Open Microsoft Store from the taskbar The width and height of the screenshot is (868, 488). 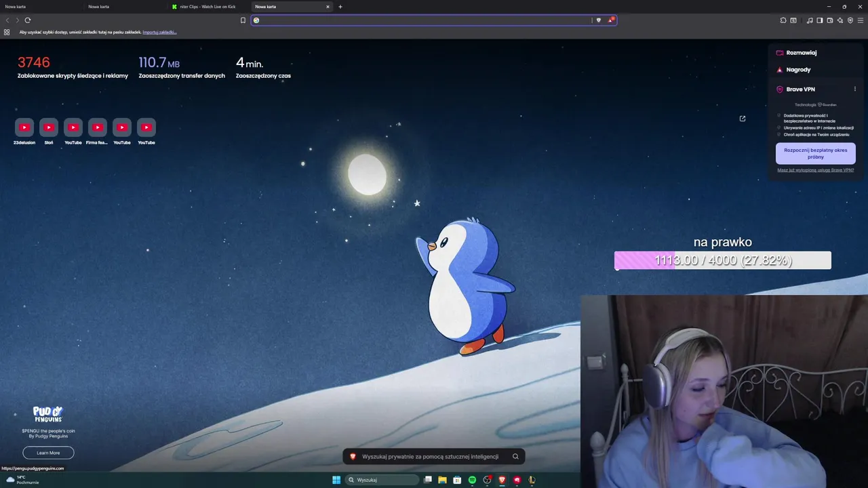pyautogui.click(x=457, y=480)
